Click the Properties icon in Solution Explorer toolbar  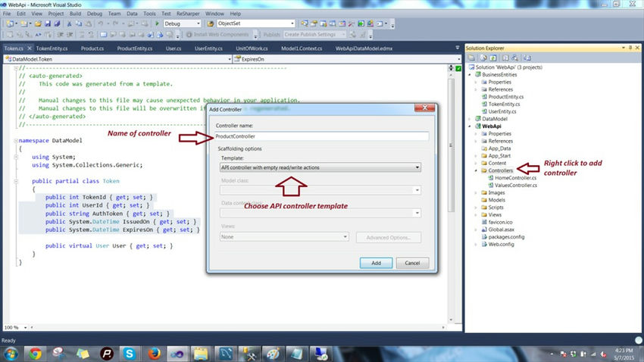click(471, 58)
